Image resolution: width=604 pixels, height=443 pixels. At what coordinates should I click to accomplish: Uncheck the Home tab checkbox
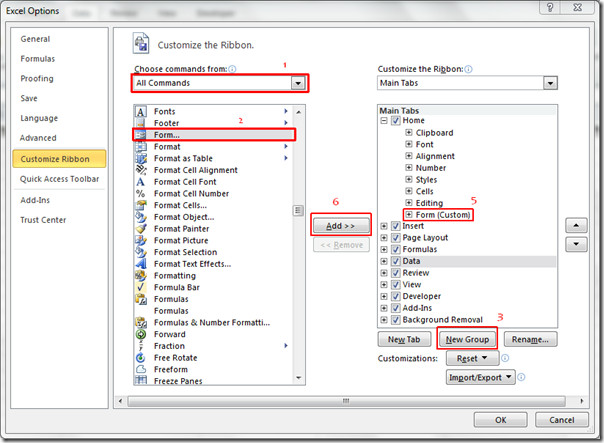396,121
